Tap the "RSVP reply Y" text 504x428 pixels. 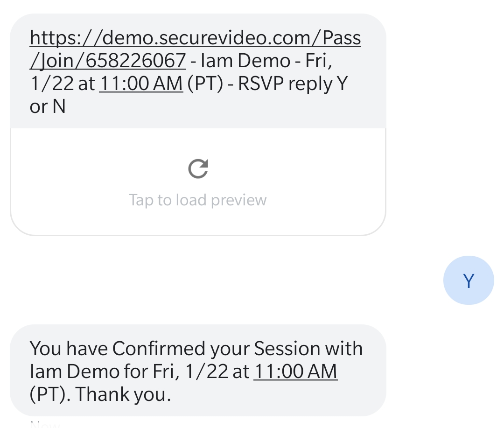coord(293,84)
